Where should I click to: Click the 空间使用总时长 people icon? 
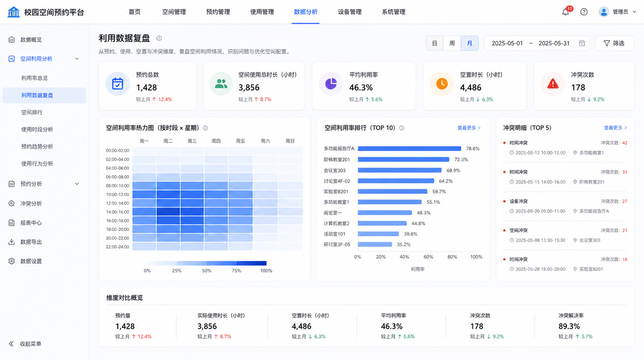click(221, 84)
